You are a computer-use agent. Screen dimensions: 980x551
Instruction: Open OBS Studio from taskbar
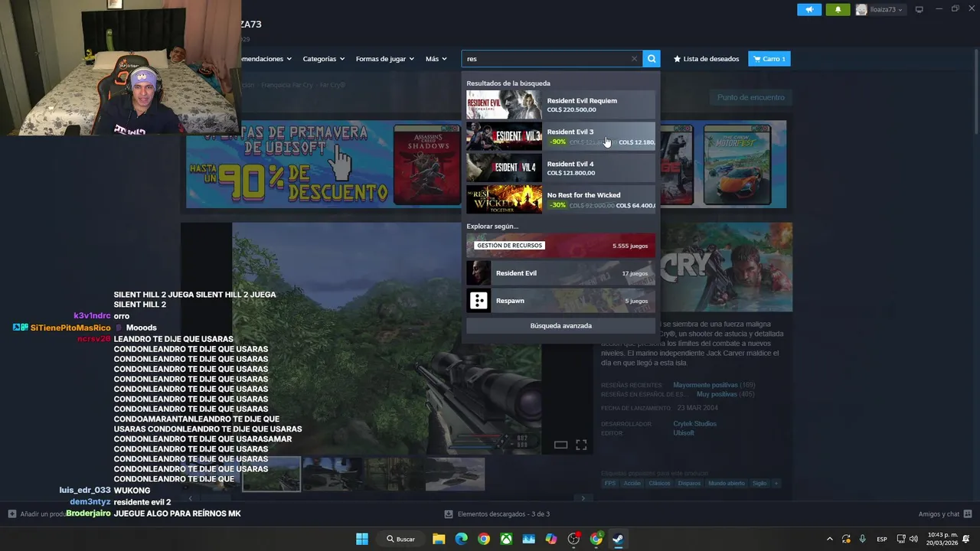click(573, 539)
